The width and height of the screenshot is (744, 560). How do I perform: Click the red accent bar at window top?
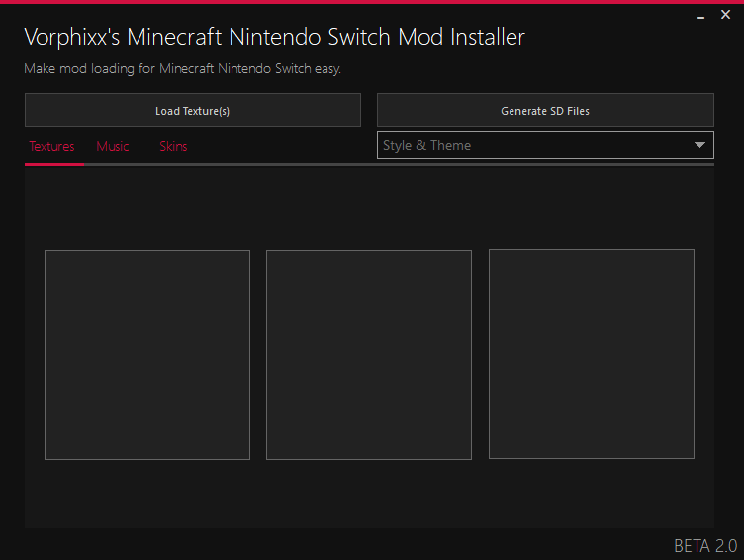click(372, 2)
